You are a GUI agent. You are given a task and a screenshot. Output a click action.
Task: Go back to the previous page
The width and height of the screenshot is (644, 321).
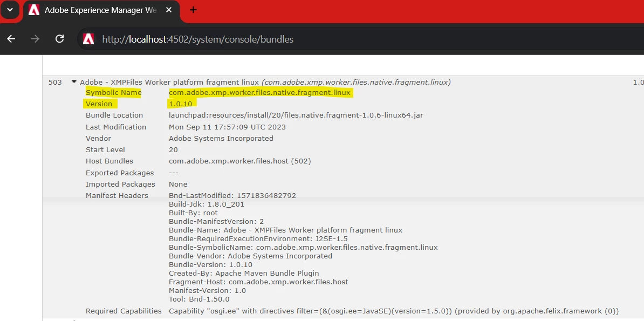[x=11, y=39]
